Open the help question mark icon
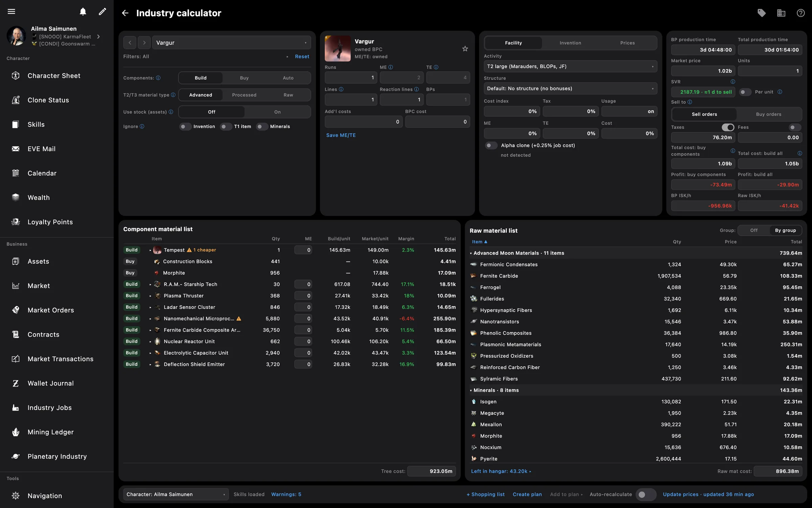This screenshot has height=508, width=812. point(800,13)
